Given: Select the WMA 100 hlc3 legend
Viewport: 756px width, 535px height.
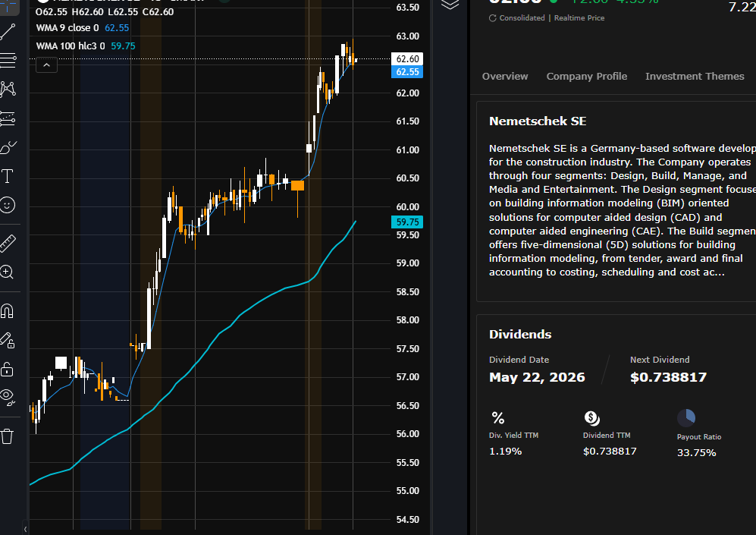Looking at the screenshot, I should (86, 46).
